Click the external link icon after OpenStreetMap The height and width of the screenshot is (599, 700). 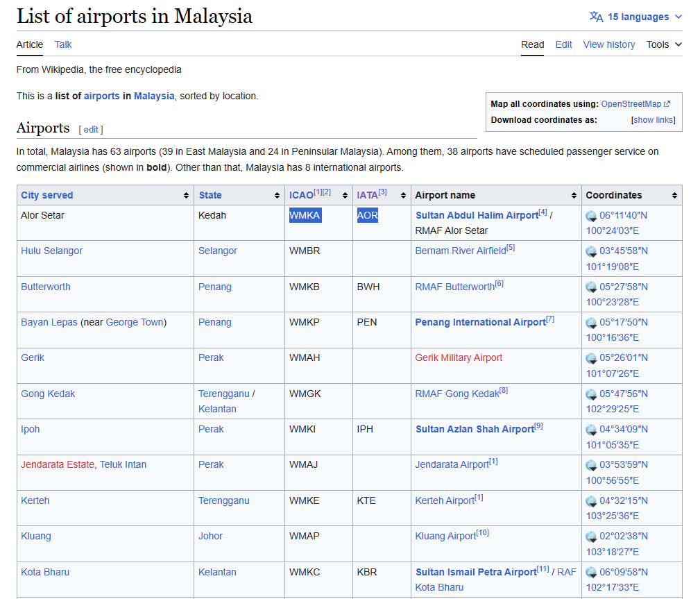(667, 104)
